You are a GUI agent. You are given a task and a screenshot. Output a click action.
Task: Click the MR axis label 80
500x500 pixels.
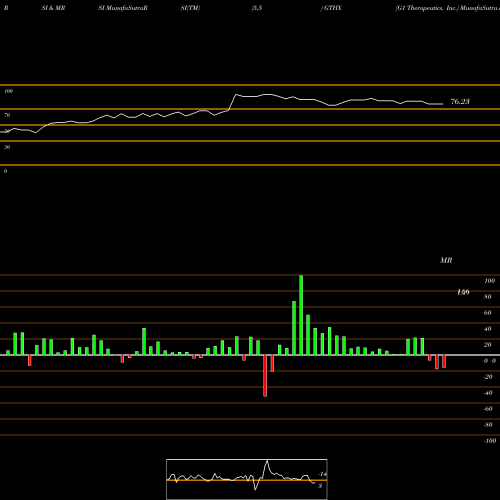coord(488,297)
